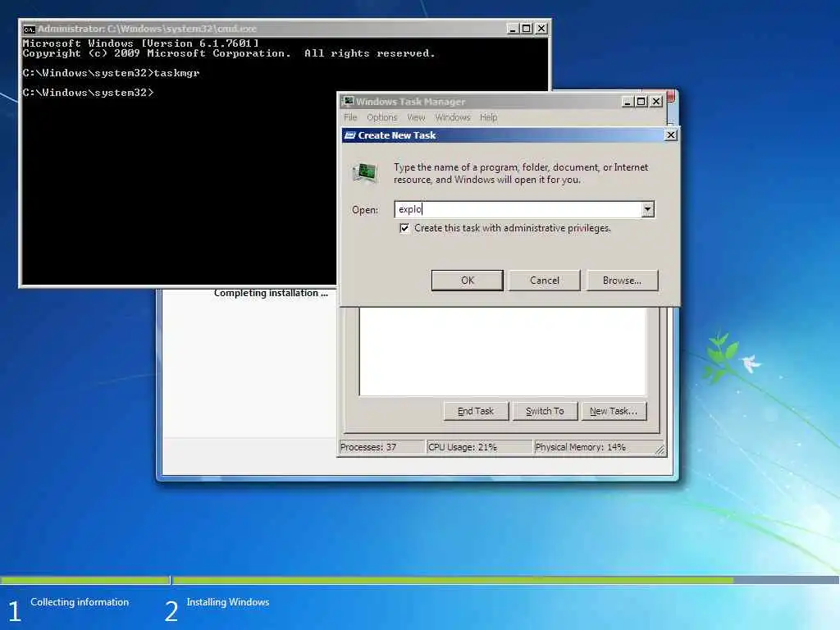Click the Create New Task title bar icon

(349, 135)
